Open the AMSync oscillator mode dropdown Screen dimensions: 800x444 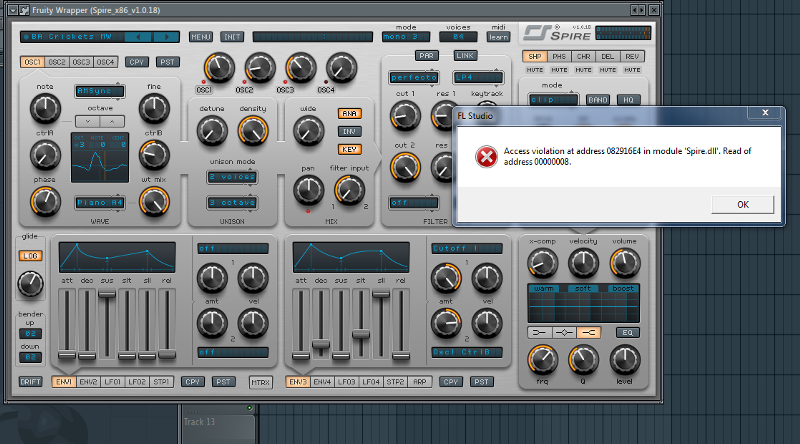99,91
